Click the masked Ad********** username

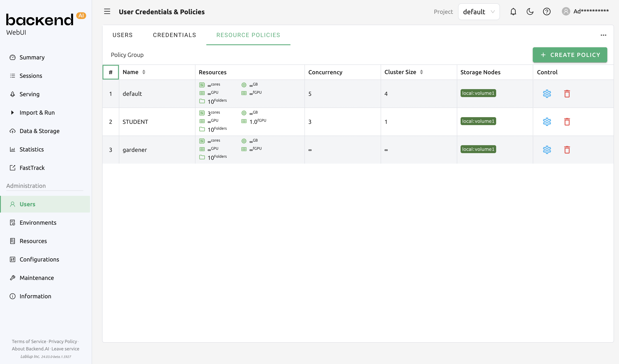[591, 12]
